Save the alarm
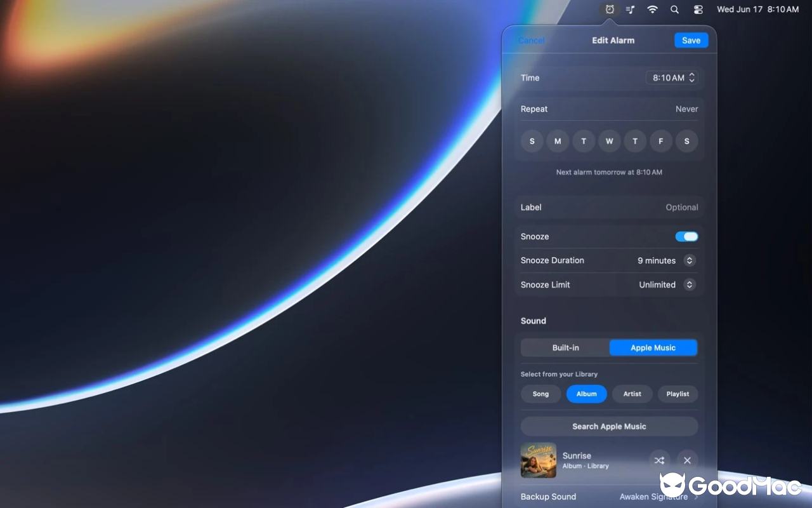The width and height of the screenshot is (812, 508). (x=691, y=40)
